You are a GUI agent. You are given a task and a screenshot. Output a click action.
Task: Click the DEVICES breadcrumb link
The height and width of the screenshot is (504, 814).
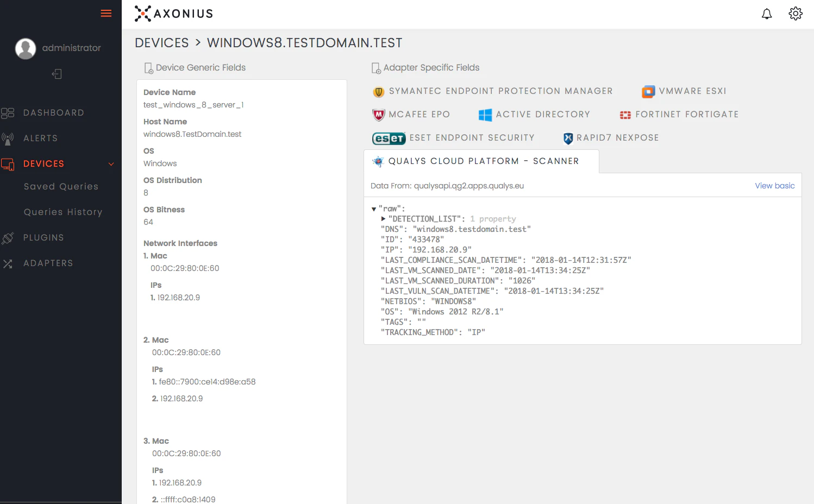(x=162, y=43)
